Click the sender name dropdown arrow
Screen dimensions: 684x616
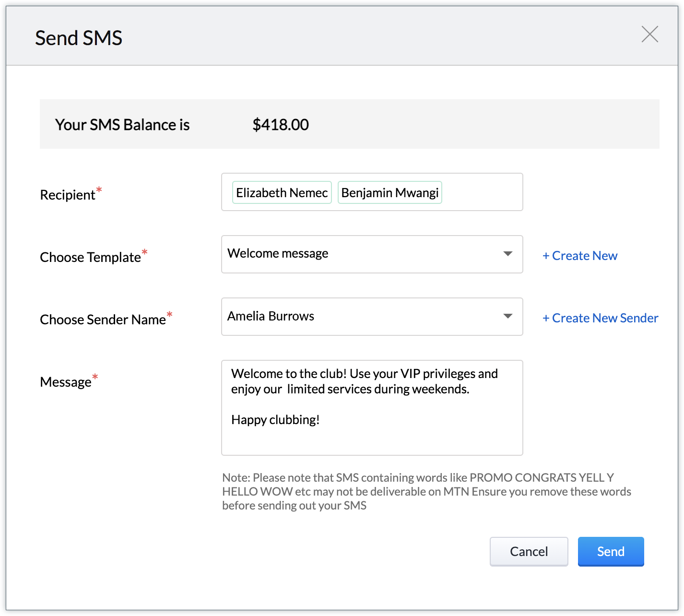pos(507,316)
